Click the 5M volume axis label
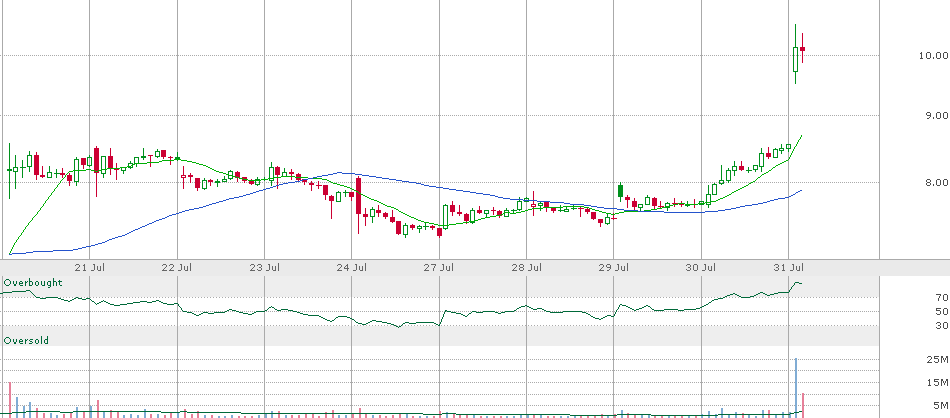This screenshot has width=950, height=418. [x=941, y=405]
